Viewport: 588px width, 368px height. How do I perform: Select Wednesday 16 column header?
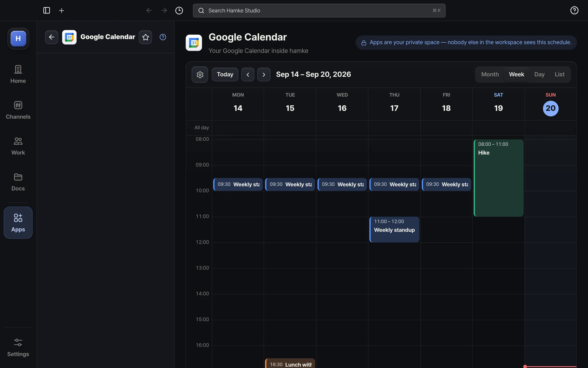[342, 104]
